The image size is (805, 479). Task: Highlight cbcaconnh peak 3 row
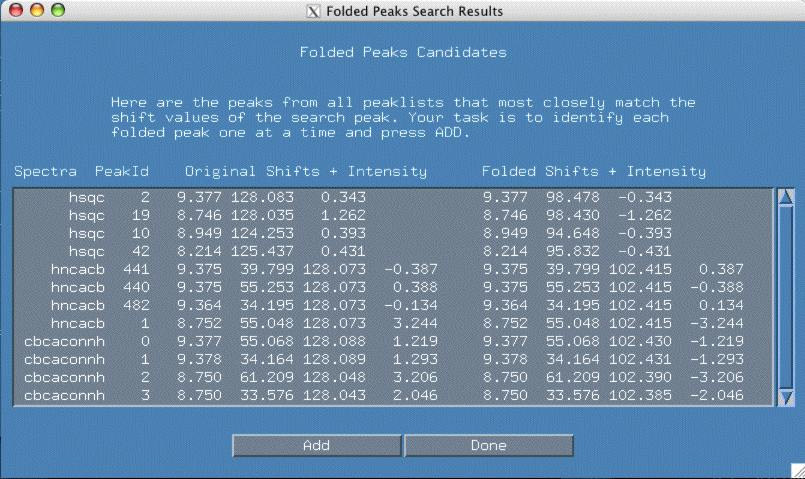390,395
